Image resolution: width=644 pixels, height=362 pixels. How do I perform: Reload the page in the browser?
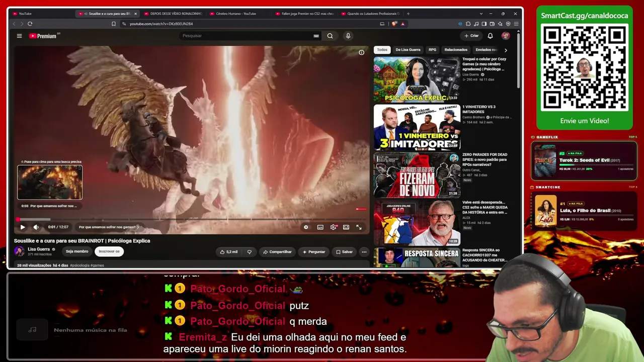point(30,24)
